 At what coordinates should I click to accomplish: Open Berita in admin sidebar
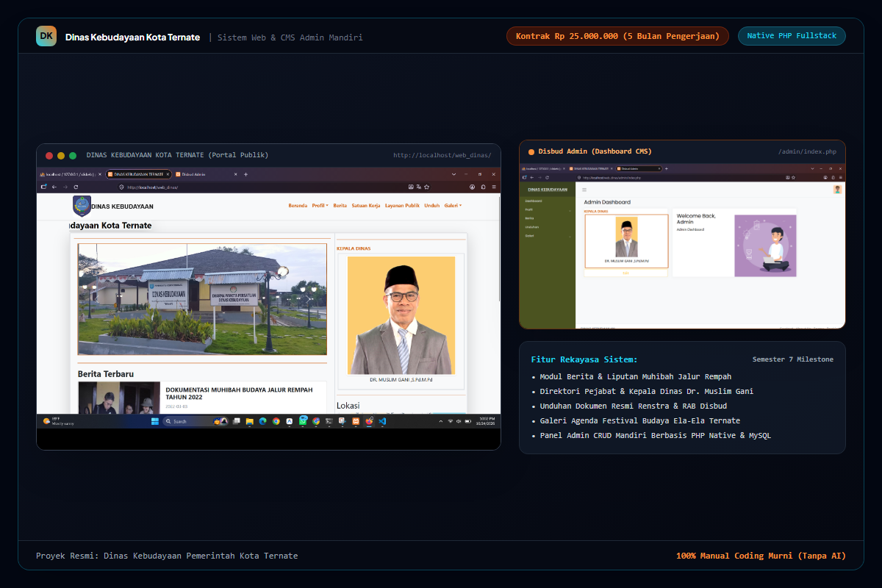[x=529, y=218]
